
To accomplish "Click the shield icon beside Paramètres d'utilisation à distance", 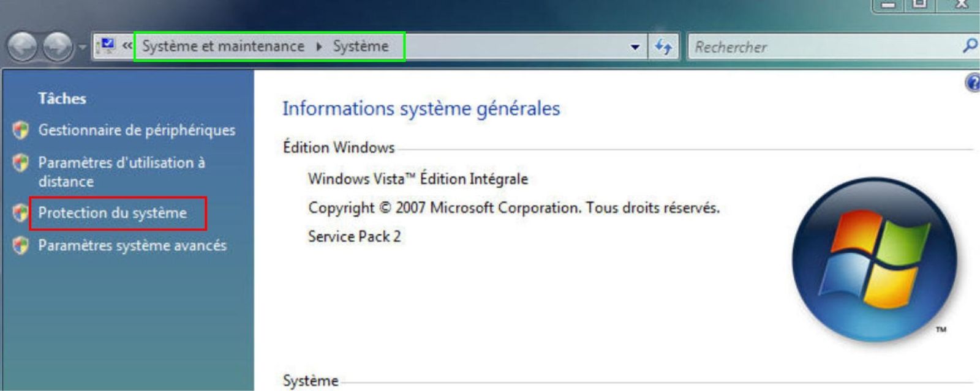I will (21, 162).
